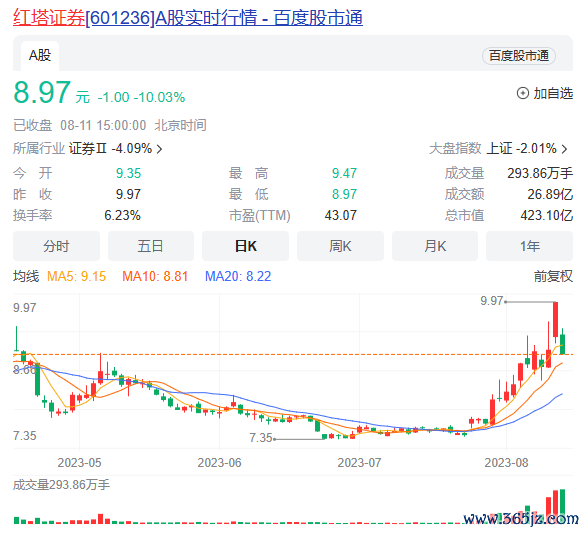The width and height of the screenshot is (586, 534).
Task: Toggle the MA5 moving average label
Action: (x=76, y=277)
